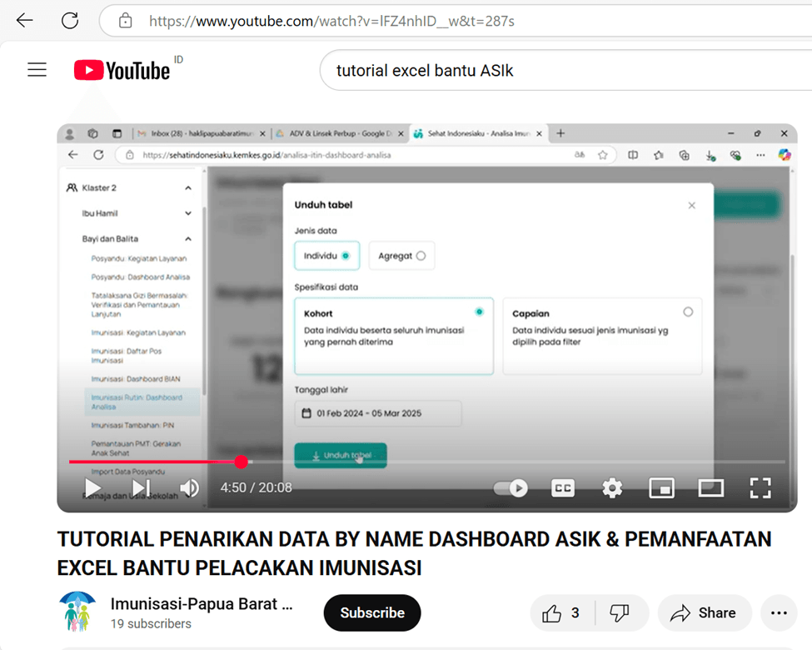Screen dimensions: 812x650
Task: Open Imunisasi: Kegiatan Layanan sidebar item
Action: coord(138,332)
